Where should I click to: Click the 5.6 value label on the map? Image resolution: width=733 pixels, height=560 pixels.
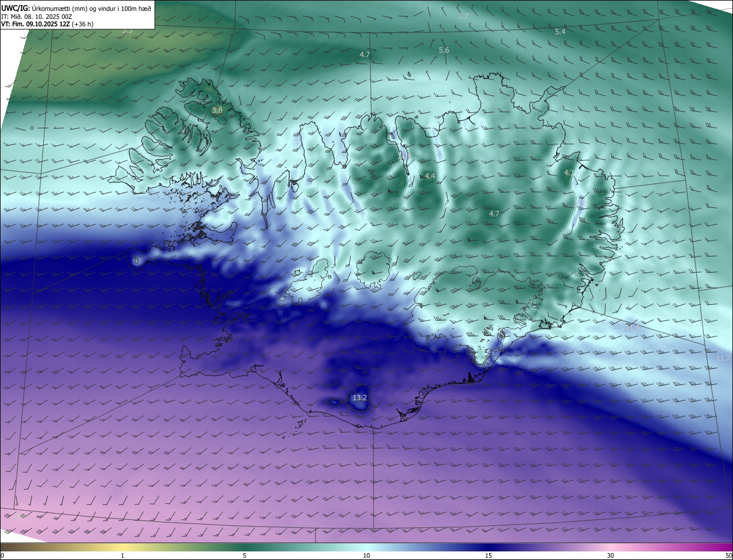(444, 50)
